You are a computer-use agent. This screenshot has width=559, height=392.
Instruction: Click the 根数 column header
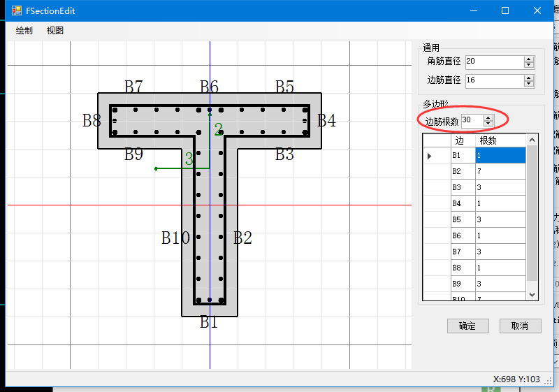click(500, 140)
